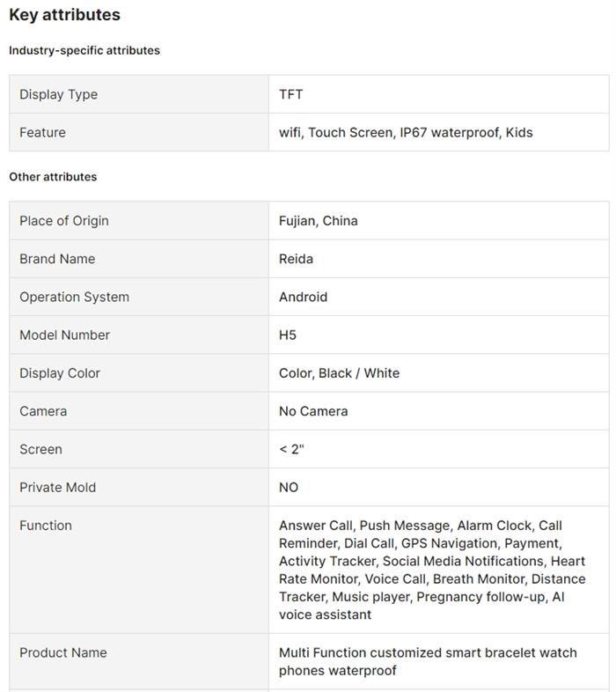
Task: Click the Function list starting with Answer Call
Action: [x=432, y=570]
